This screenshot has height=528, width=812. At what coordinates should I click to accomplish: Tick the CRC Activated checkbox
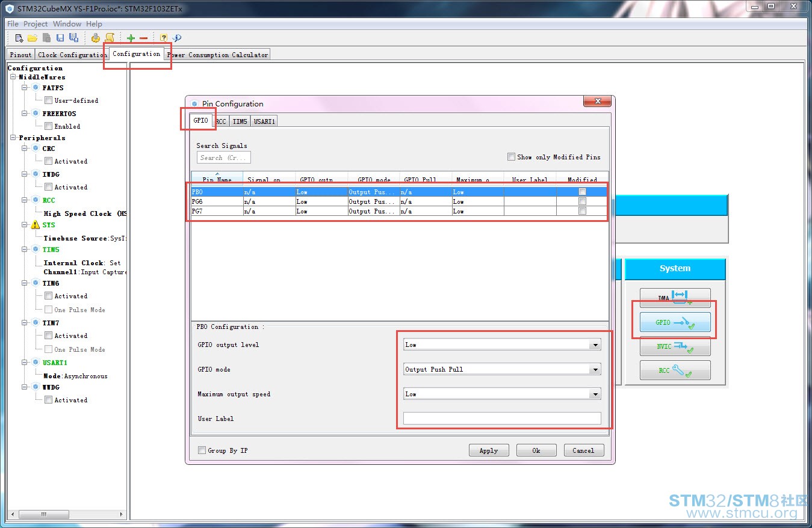click(x=48, y=161)
